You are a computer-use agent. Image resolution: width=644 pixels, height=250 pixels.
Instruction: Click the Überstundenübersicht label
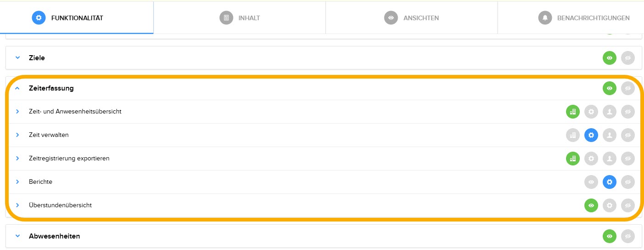(x=60, y=205)
